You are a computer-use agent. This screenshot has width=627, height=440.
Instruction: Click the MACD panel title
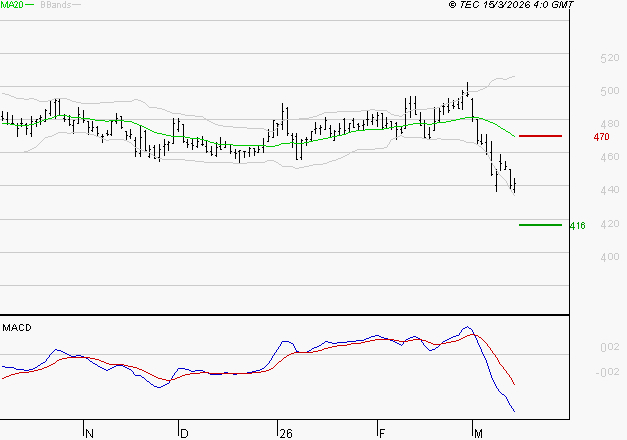coord(17,328)
